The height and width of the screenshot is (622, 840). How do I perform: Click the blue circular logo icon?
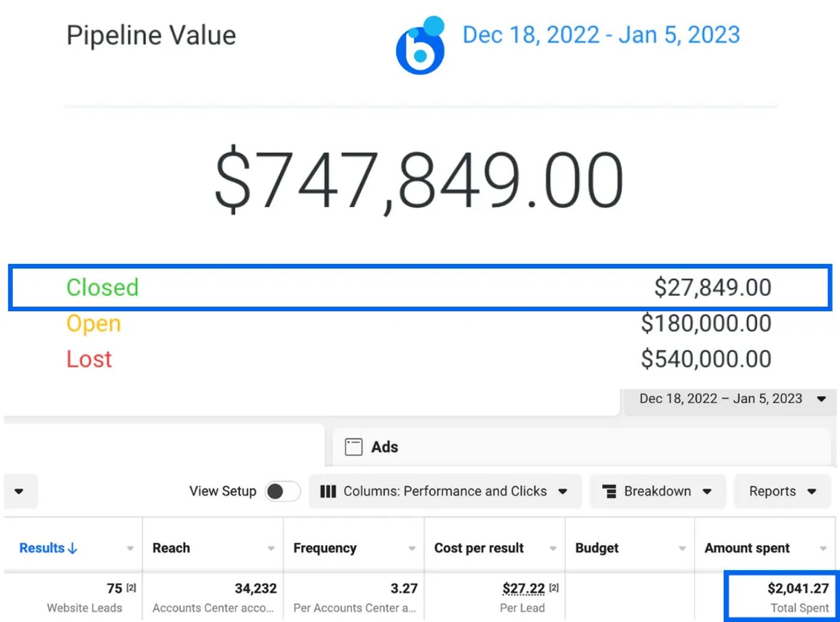coord(421,46)
